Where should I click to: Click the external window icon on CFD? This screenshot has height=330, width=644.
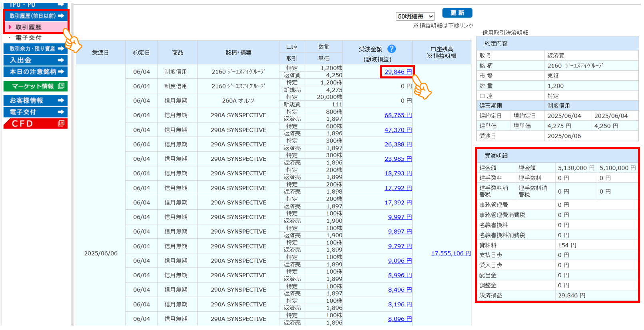coord(61,123)
